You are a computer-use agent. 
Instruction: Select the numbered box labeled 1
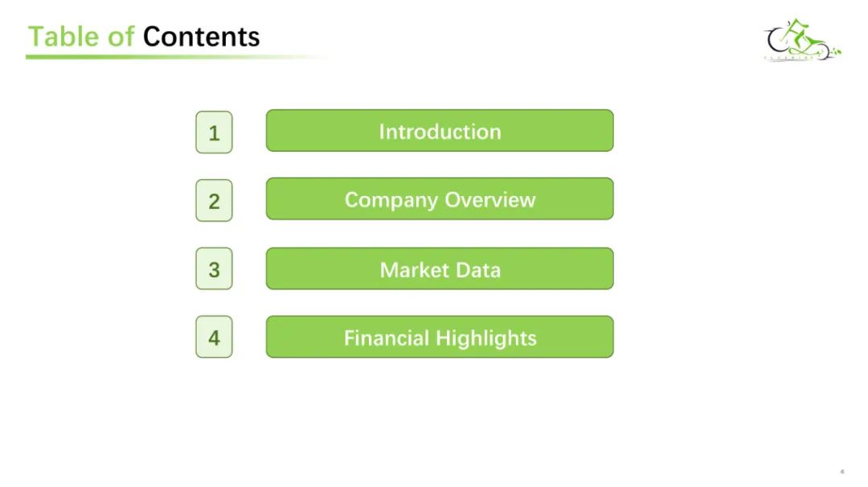click(214, 133)
